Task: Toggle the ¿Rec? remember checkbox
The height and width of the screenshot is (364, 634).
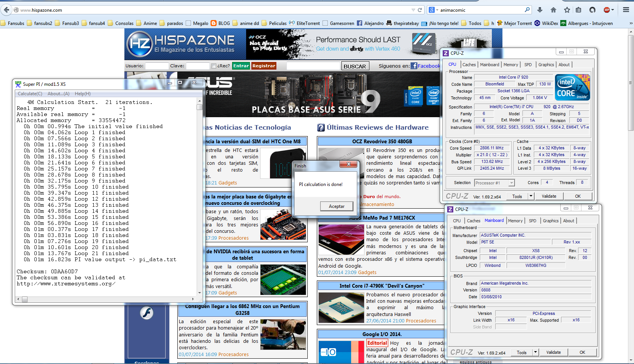Action: coord(214,66)
